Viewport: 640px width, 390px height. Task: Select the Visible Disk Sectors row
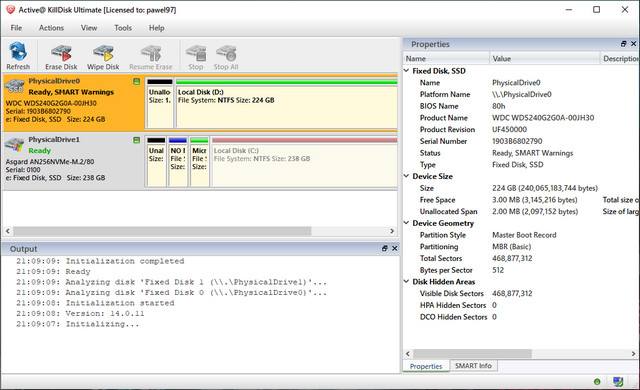(521, 293)
